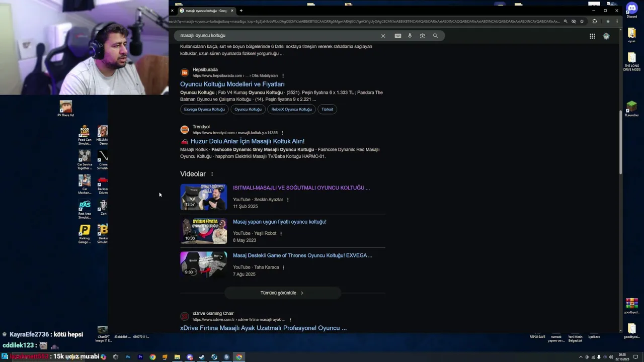Select the Türksit chip
Screen dimensions: 644x362
tap(328, 109)
